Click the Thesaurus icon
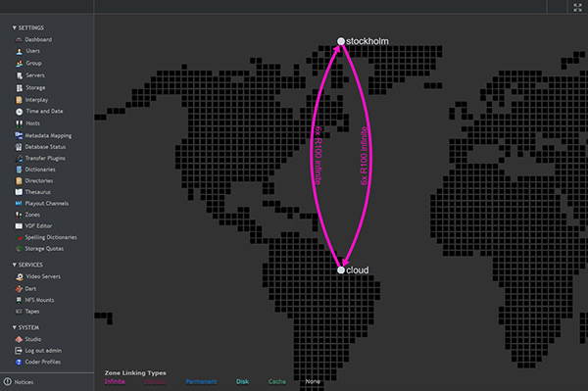The height and width of the screenshot is (391, 588). click(19, 192)
